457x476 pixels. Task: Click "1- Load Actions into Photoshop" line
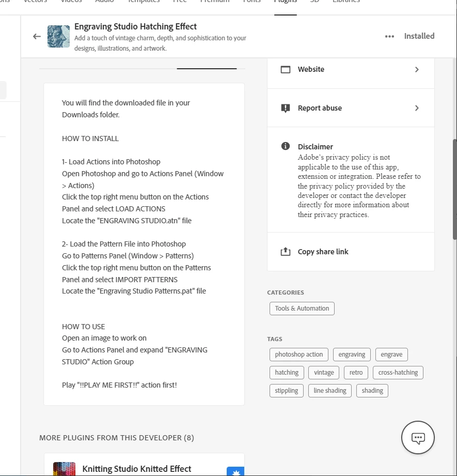click(x=111, y=162)
